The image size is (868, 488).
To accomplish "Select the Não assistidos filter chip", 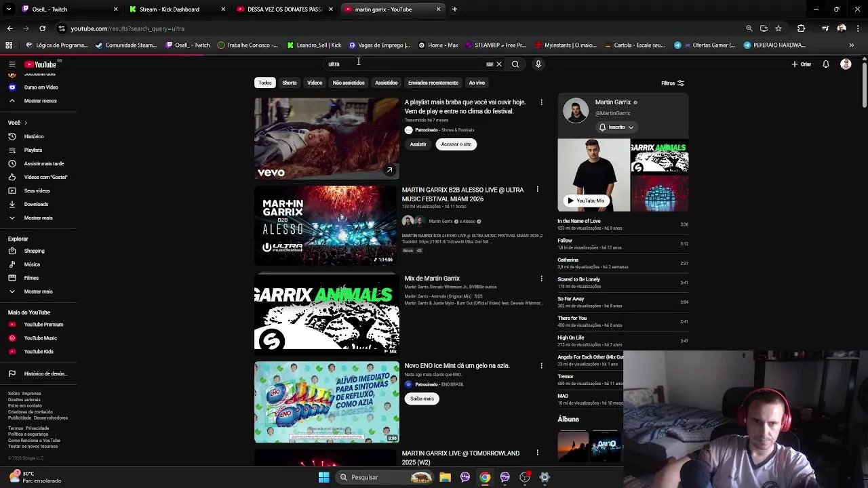I will (349, 83).
